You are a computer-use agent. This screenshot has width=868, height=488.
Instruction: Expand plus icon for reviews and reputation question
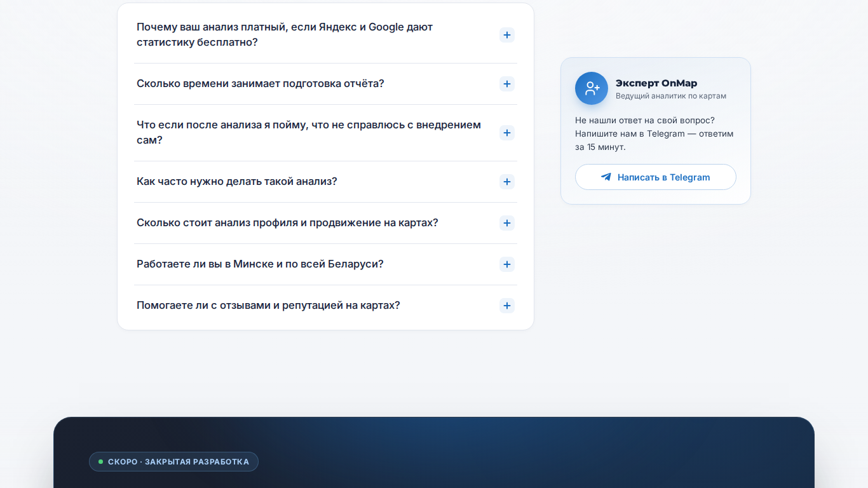(506, 306)
